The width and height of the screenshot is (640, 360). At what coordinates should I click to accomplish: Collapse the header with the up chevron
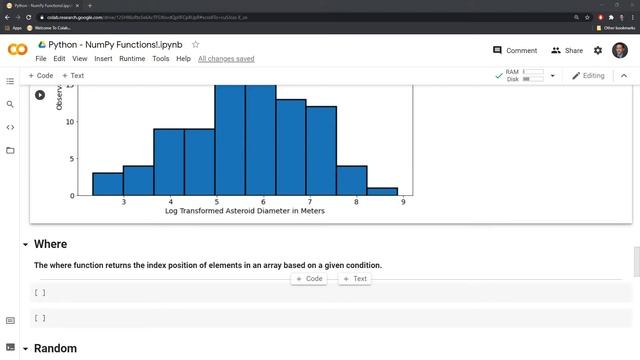(x=624, y=76)
